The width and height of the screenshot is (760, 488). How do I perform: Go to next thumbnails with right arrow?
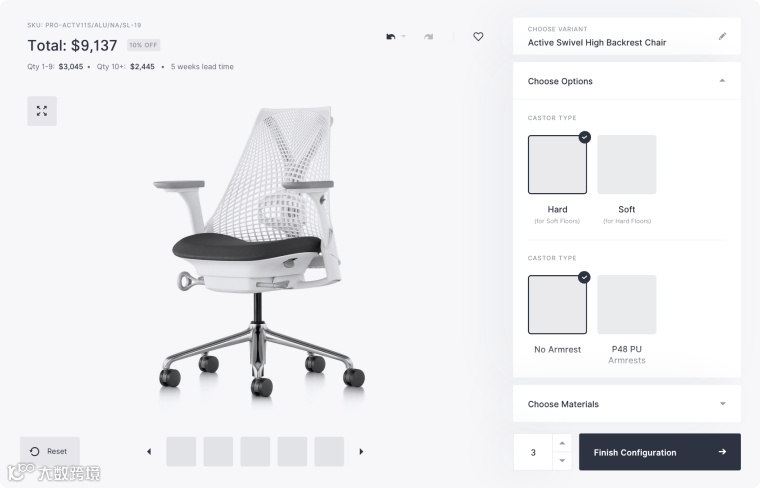pyautogui.click(x=361, y=452)
